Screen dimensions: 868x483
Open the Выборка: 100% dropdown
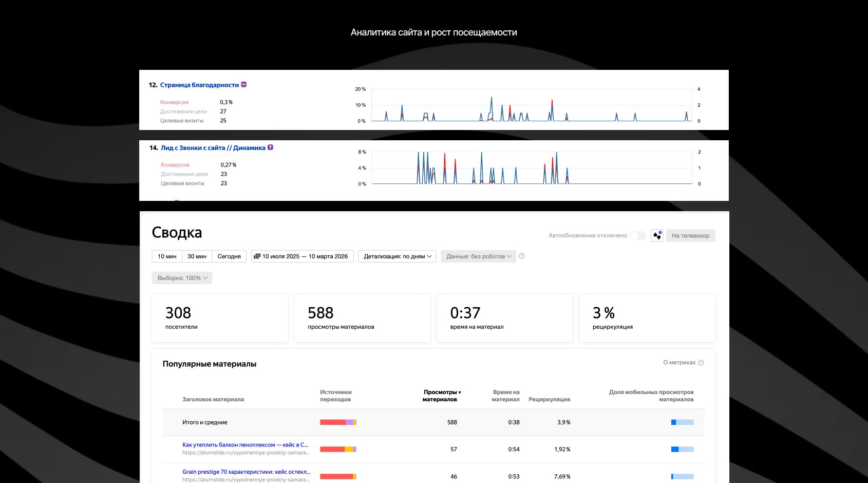tap(182, 278)
